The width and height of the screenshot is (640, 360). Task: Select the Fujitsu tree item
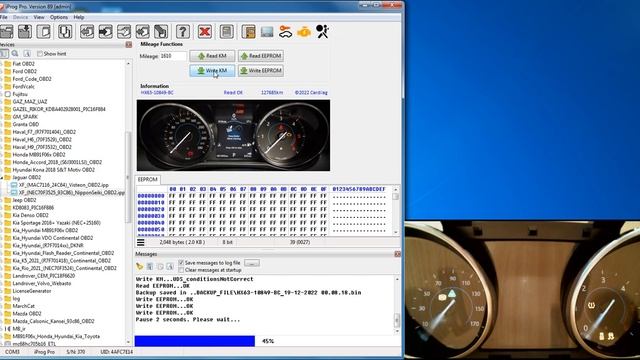tap(20, 94)
